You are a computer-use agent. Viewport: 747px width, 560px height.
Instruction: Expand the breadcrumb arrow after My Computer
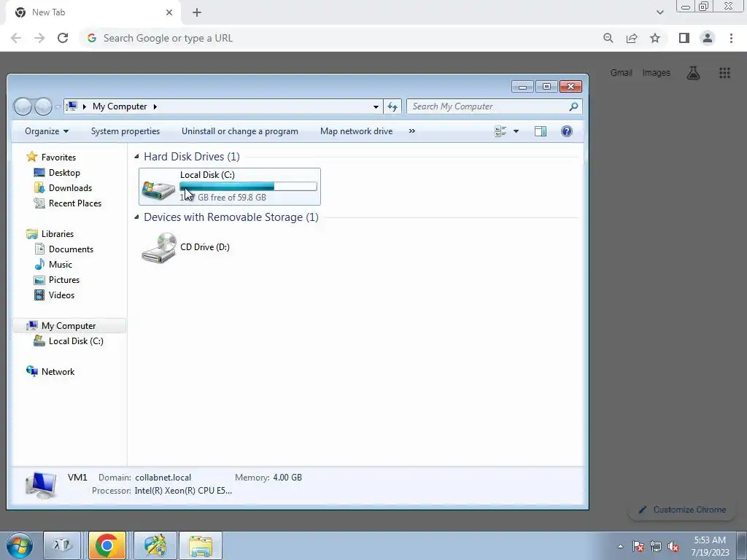pos(155,106)
